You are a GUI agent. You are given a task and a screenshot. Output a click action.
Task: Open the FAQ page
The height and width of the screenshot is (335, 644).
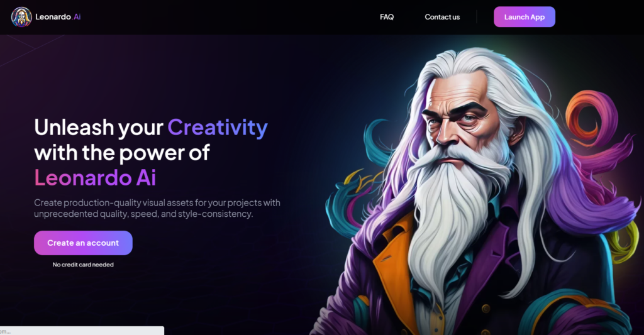(387, 17)
